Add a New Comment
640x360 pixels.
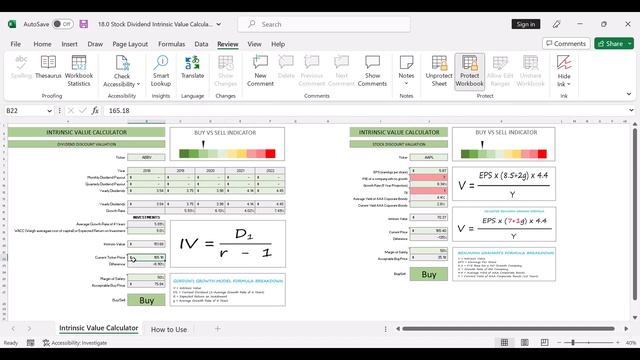click(260, 71)
